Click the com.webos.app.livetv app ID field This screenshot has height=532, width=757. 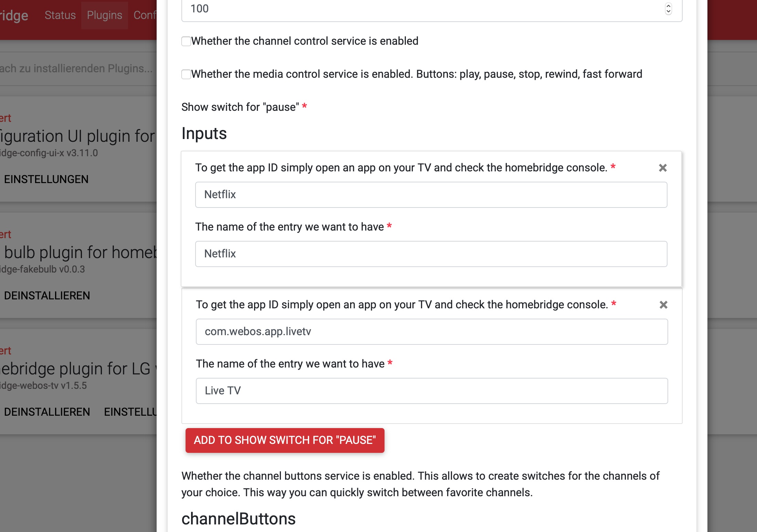point(432,332)
